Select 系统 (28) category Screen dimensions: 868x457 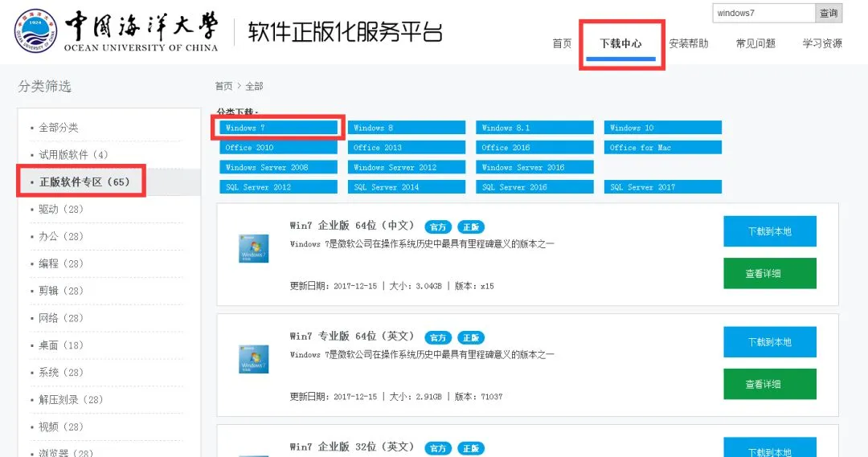pos(61,373)
